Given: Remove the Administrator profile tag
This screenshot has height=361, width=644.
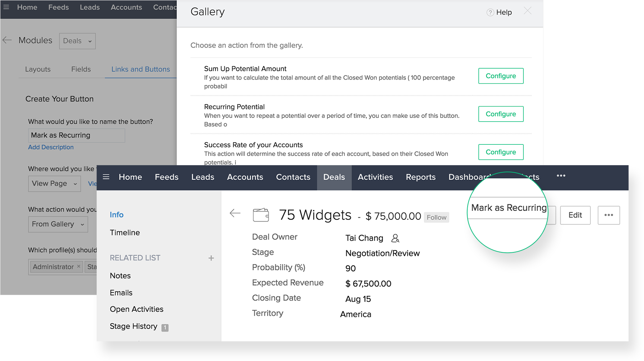Looking at the screenshot, I should (79, 266).
